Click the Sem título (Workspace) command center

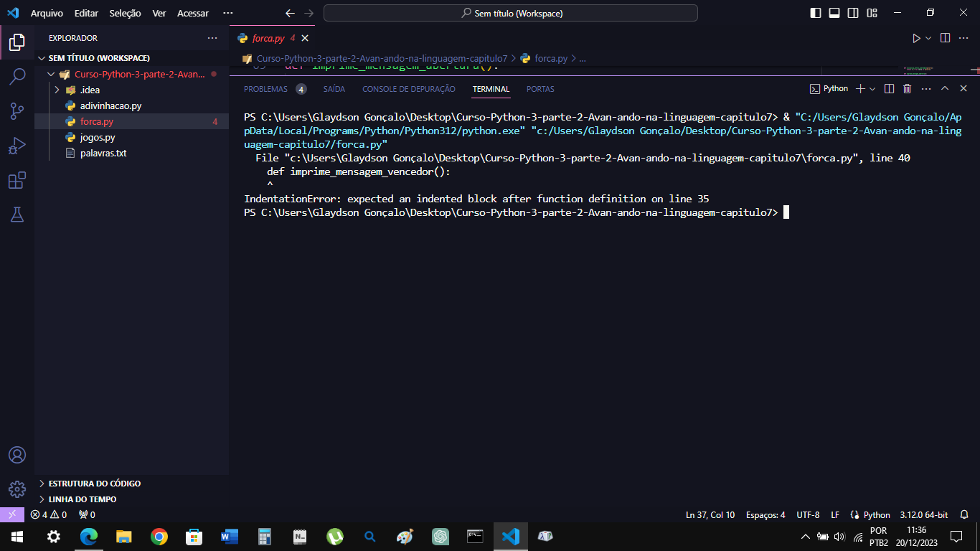coord(511,13)
